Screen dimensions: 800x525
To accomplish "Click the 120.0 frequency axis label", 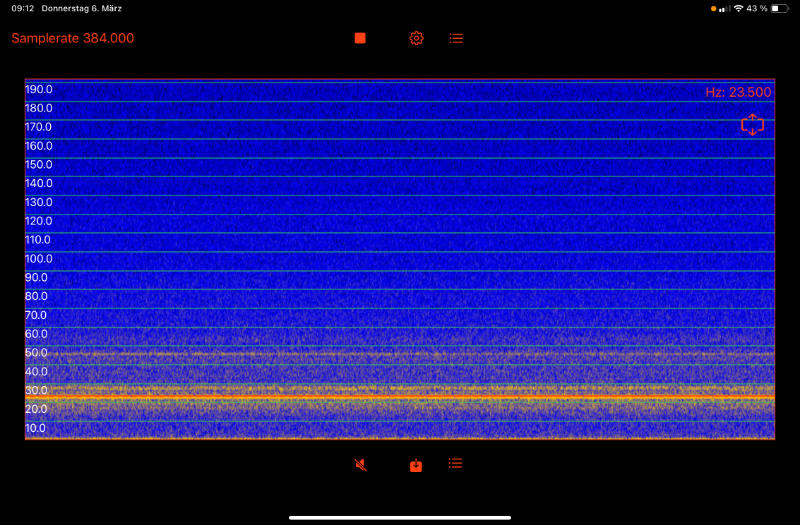I will tap(39, 221).
